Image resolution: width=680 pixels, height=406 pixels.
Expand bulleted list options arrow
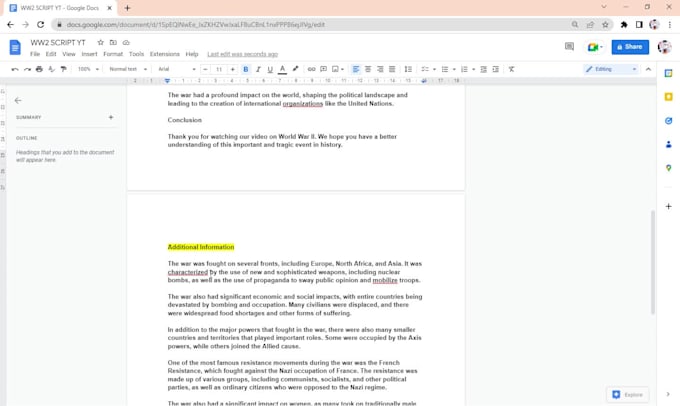(x=454, y=69)
